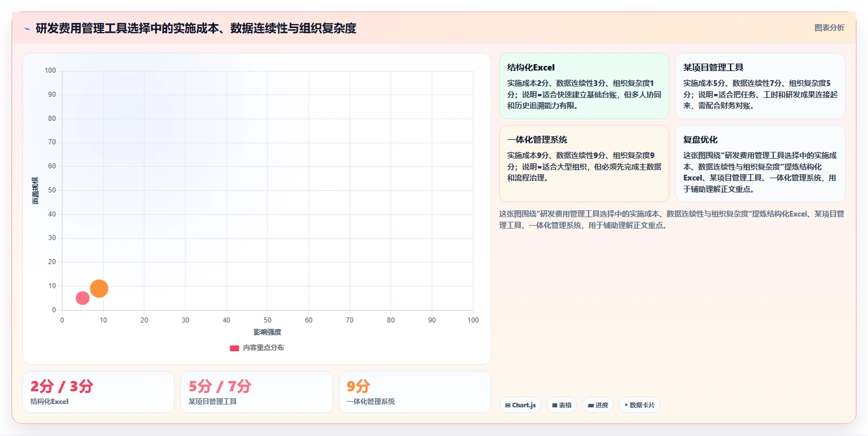Click the 图表分析 label in header
868x436 pixels.
tap(829, 28)
